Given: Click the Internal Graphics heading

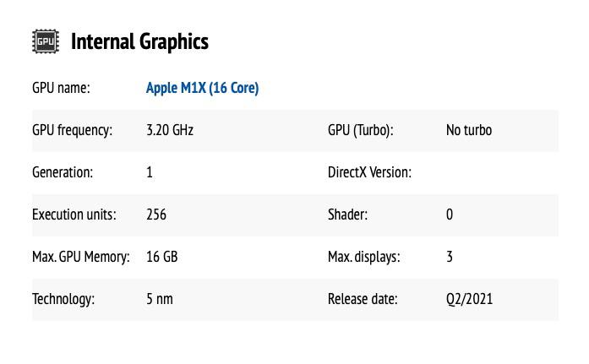Looking at the screenshot, I should point(139,41).
